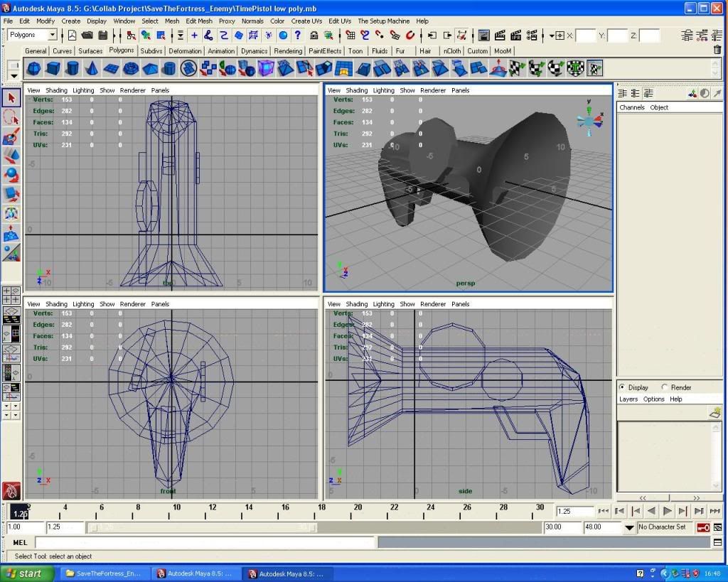The height and width of the screenshot is (582, 728).
Task: Create a polygon torus from shelf
Action: pos(131,69)
